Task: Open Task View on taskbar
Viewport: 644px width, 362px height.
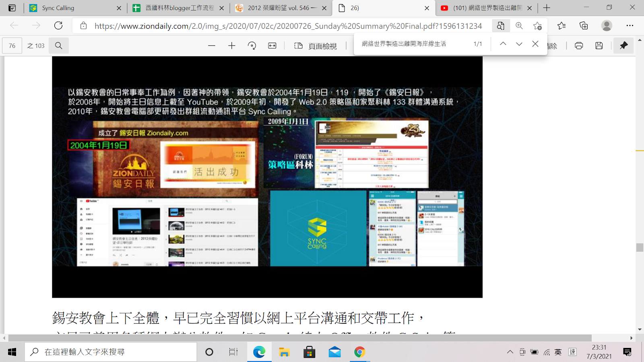Action: coord(233,352)
